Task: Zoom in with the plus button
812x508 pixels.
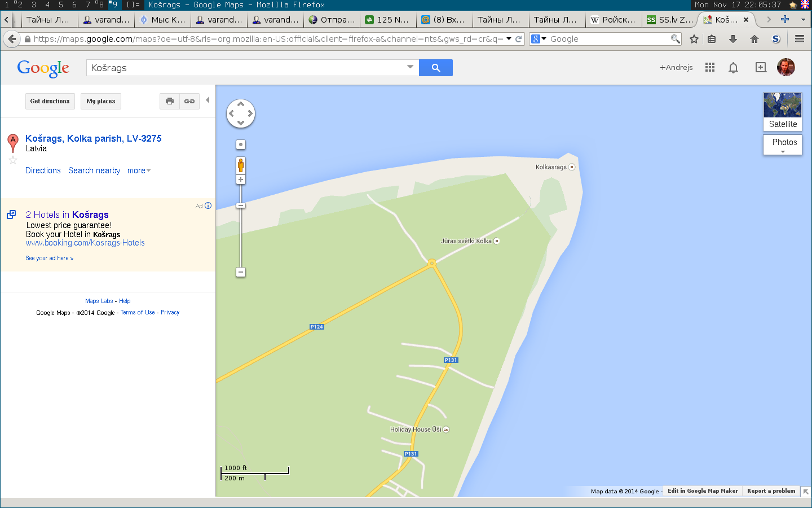Action: pyautogui.click(x=241, y=179)
